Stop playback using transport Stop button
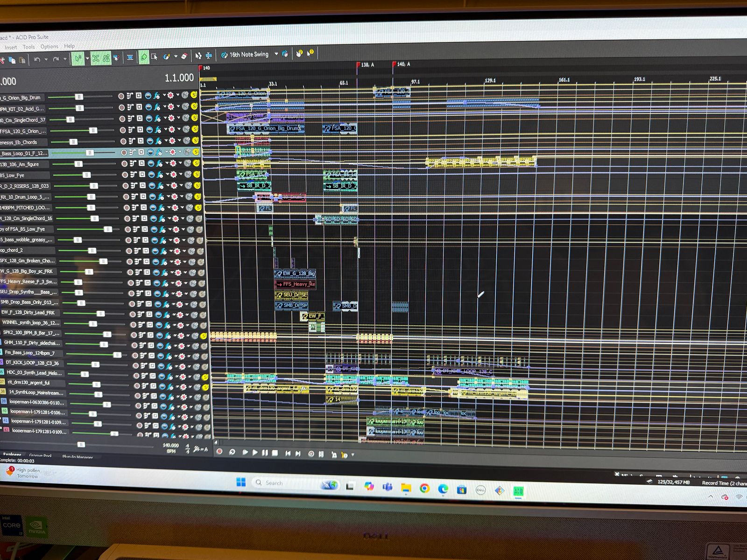This screenshot has height=560, width=747. pyautogui.click(x=275, y=453)
